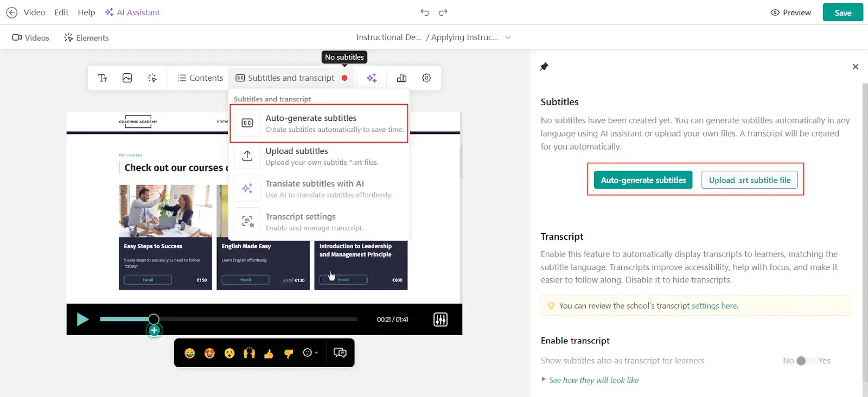This screenshot has width=868, height=397.
Task: Open the Video menu
Action: point(34,12)
